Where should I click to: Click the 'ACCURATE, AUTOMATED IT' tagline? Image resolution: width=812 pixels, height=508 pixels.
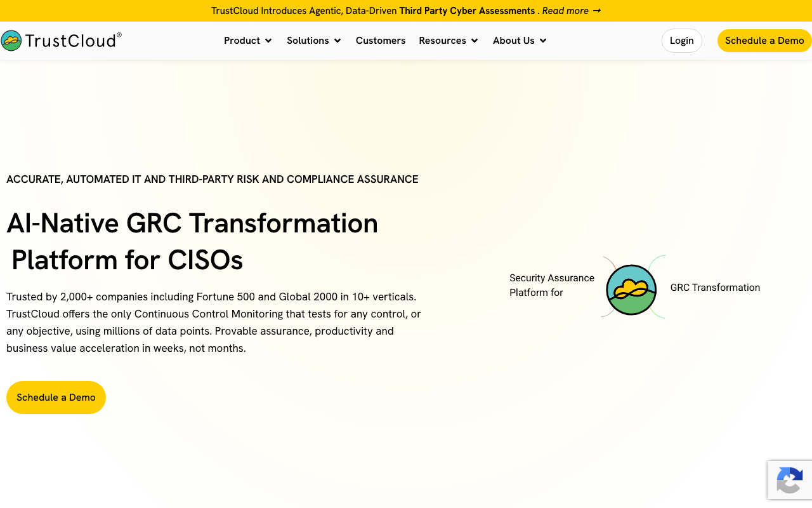(213, 180)
